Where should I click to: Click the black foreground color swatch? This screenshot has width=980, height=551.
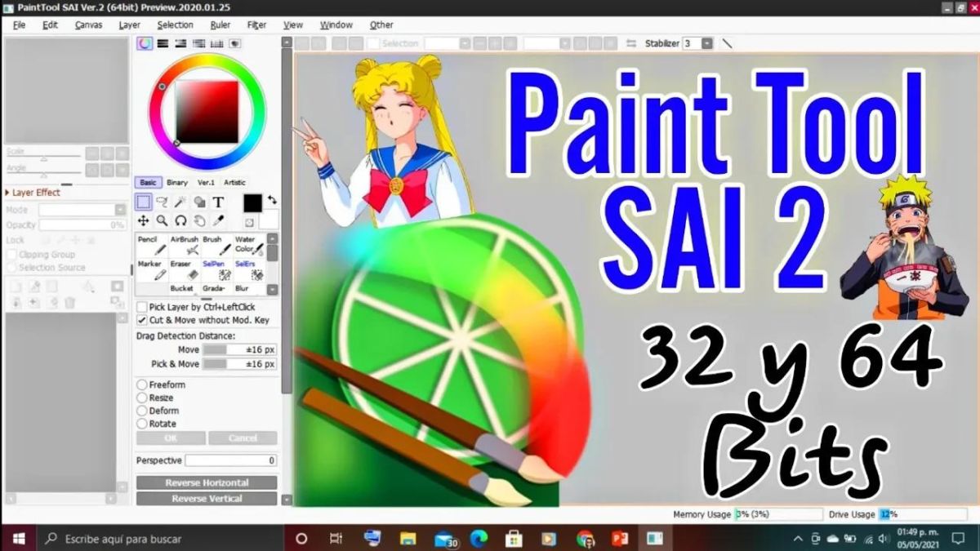(x=252, y=202)
